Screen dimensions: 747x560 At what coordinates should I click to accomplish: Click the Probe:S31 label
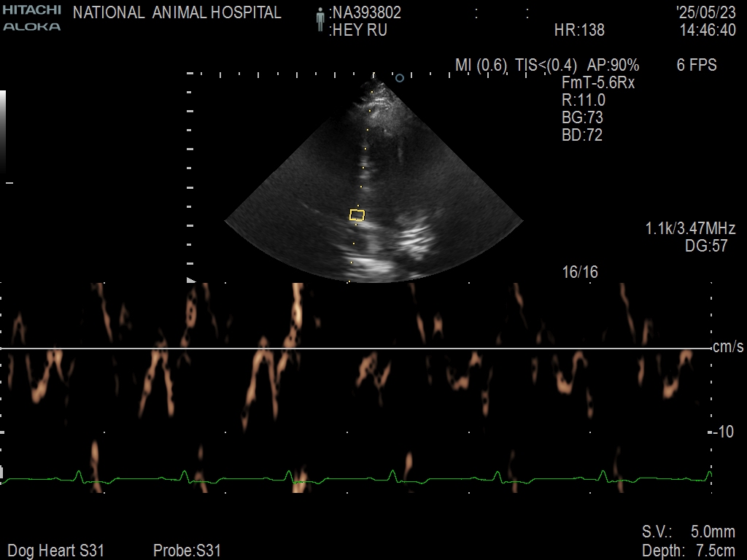187,551
